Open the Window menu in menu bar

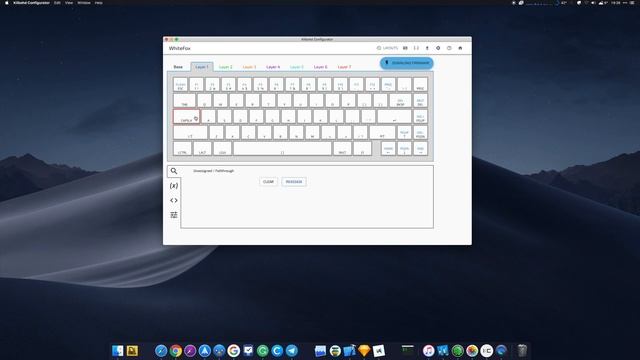tap(84, 3)
